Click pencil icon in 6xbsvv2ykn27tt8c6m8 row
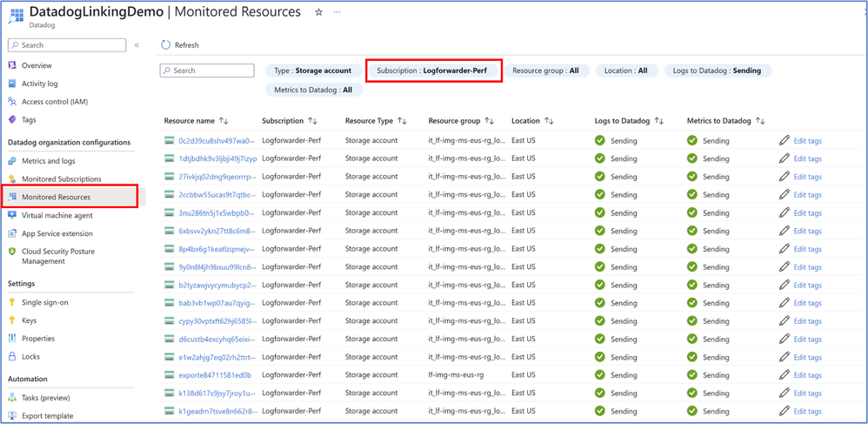The image size is (868, 424). [784, 231]
